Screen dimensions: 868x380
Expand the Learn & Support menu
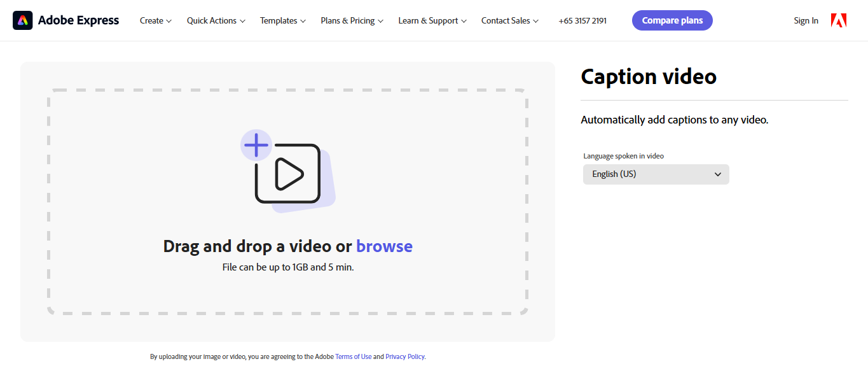pos(432,20)
